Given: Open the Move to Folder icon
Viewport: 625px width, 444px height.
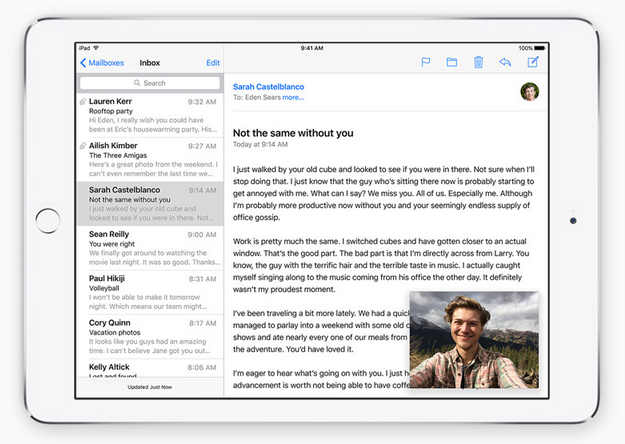Looking at the screenshot, I should point(452,62).
